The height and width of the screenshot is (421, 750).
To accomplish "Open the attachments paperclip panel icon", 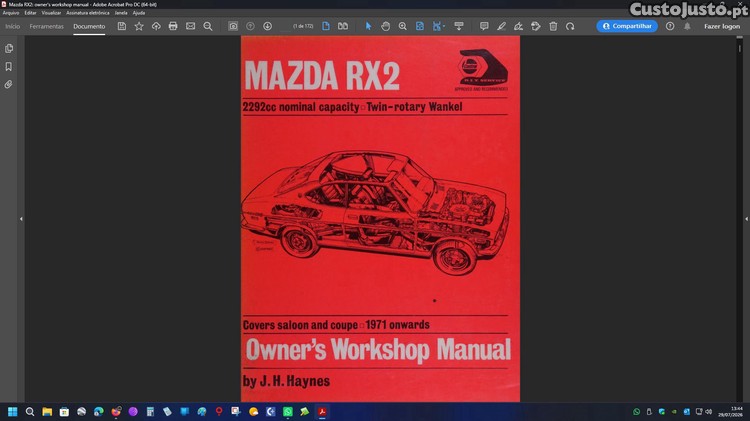I will point(9,85).
